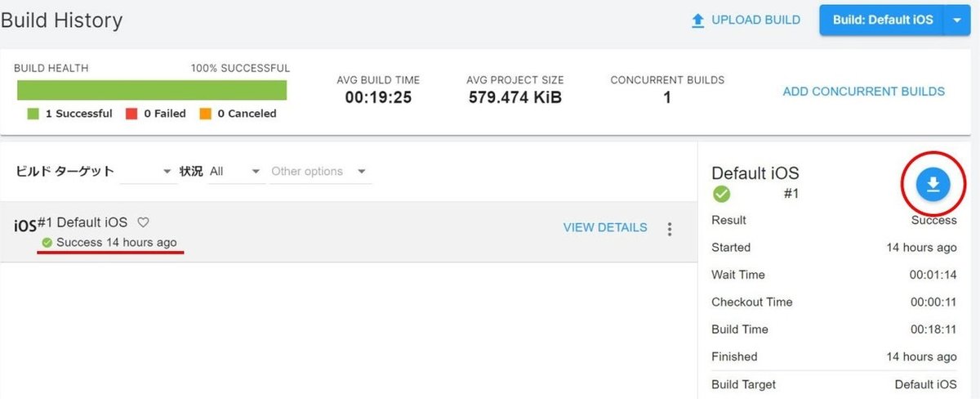The height and width of the screenshot is (399, 980).
Task: Click the iOS platform icon in the build row
Action: coord(25,226)
